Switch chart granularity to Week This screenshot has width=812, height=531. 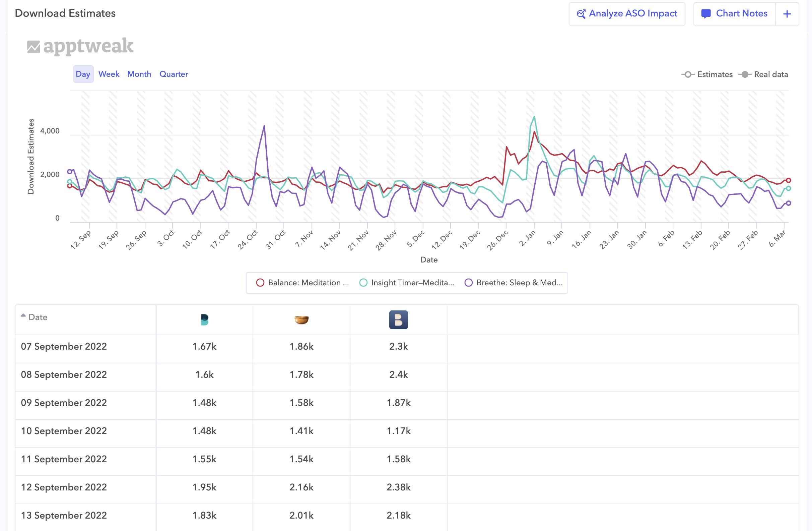point(109,74)
